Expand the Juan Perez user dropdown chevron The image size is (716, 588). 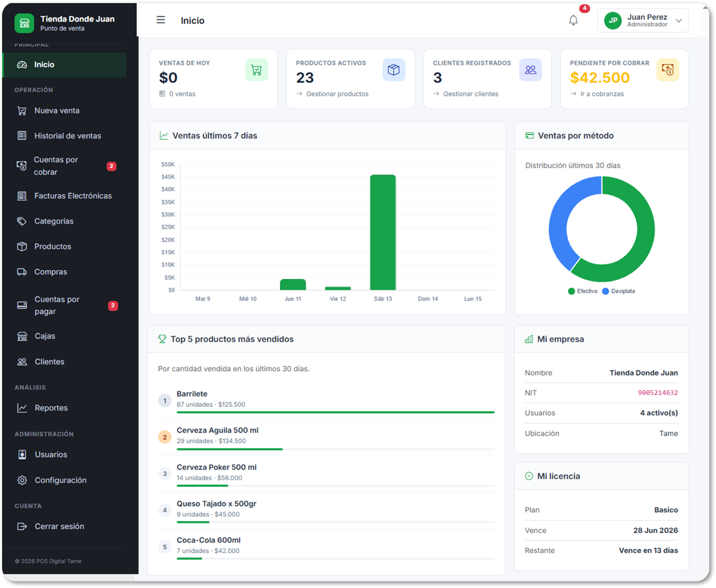coord(679,21)
